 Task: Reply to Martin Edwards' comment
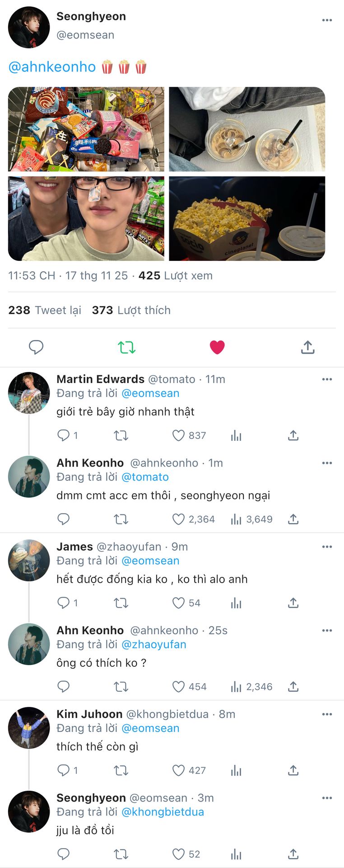(x=63, y=435)
